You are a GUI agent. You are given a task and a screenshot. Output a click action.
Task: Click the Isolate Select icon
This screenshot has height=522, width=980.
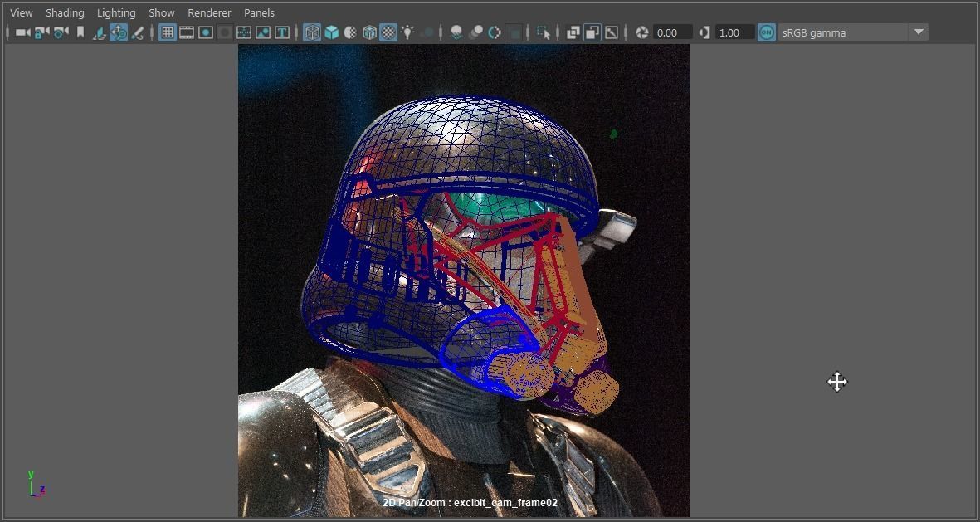click(x=544, y=32)
